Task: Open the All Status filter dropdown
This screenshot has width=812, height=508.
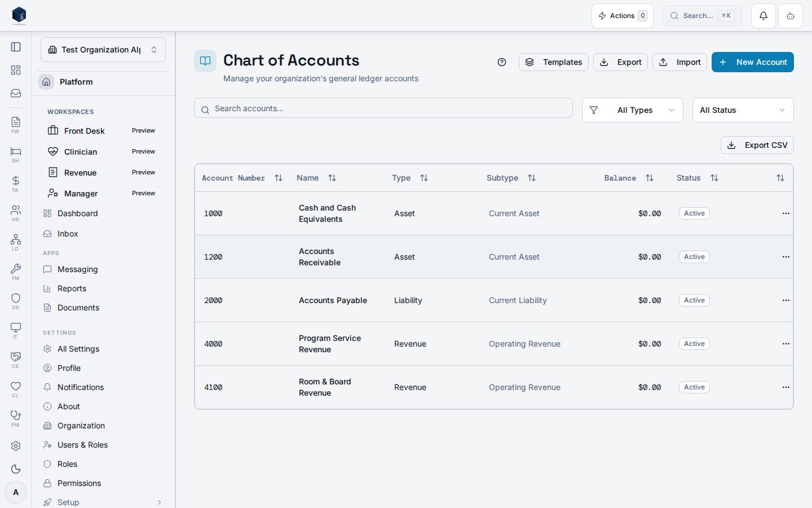Action: (743, 110)
